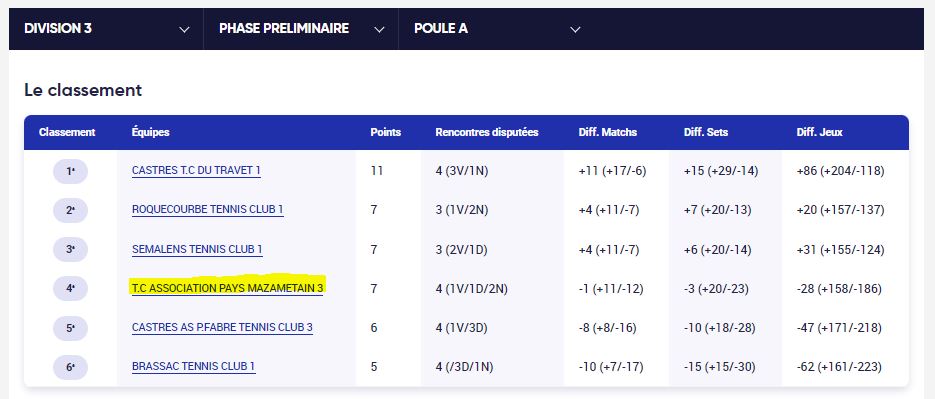
Task: Click the chevron beside PHASE PRELIMINAIRE
Action: click(x=379, y=29)
